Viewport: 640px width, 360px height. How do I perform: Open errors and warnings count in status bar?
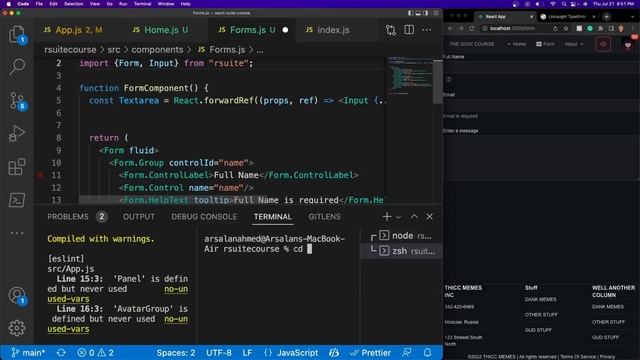(x=96, y=353)
